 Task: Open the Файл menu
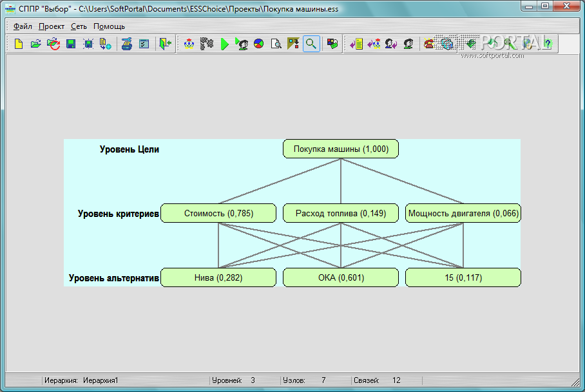pos(23,26)
